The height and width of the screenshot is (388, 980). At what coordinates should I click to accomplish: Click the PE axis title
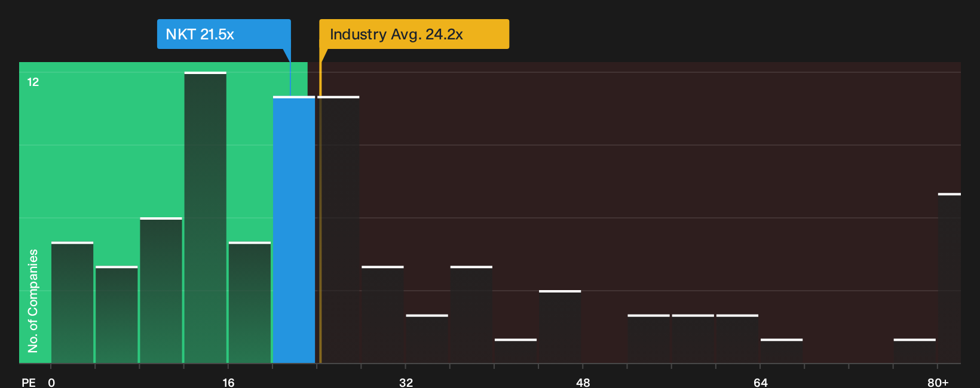tap(29, 382)
